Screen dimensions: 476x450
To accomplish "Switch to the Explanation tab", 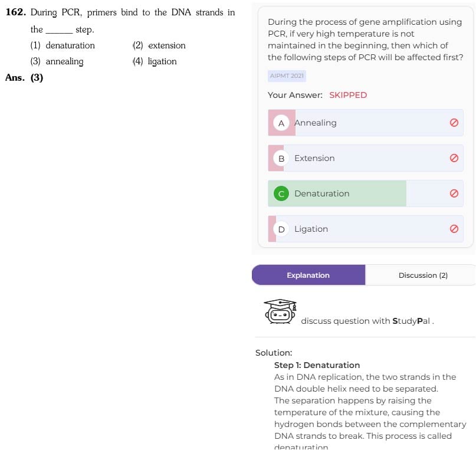I will click(308, 275).
